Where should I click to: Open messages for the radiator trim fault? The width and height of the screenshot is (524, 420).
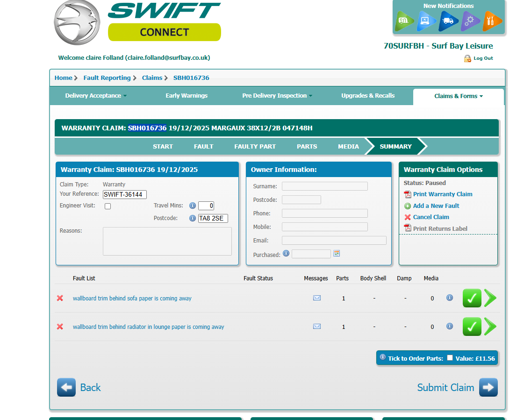tap(317, 326)
